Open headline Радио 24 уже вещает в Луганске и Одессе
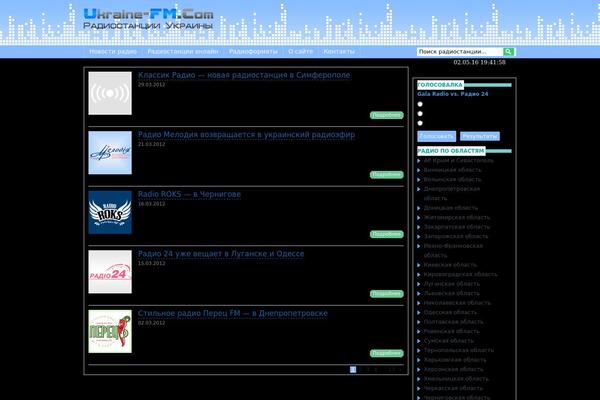The height and width of the screenshot is (400, 600). [221, 254]
